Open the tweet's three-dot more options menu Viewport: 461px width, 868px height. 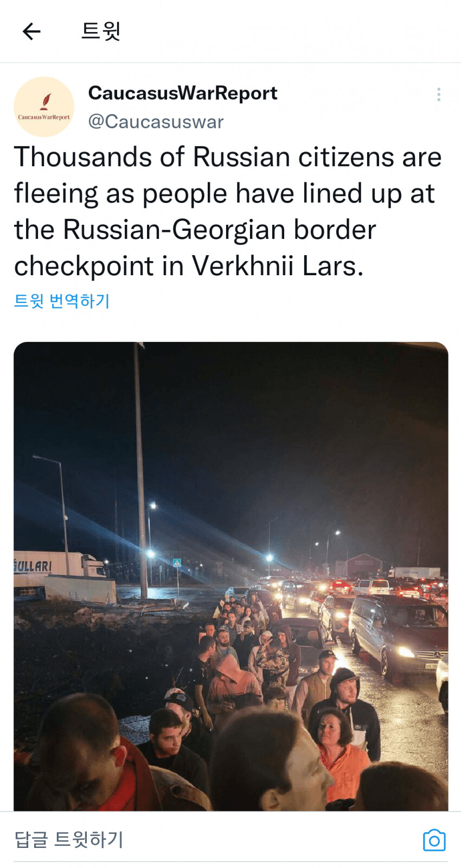click(x=438, y=94)
